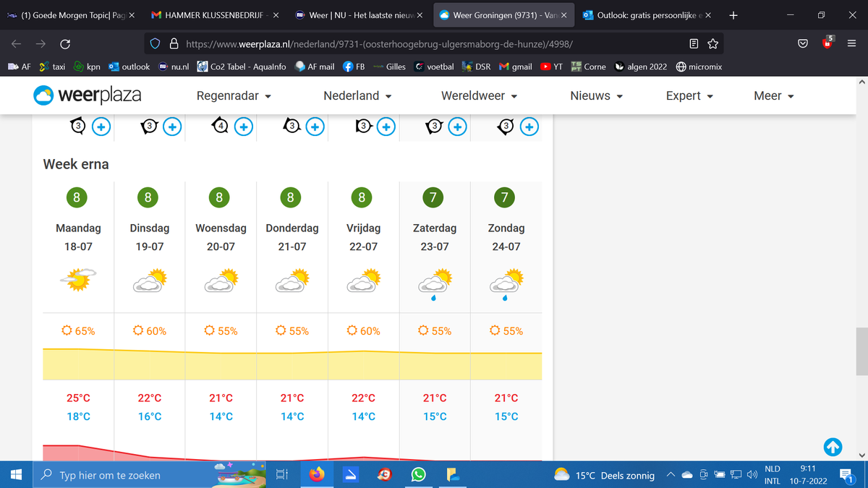Expand details with last blue plus button
Viewport: 868px width, 488px height.
coord(529,127)
